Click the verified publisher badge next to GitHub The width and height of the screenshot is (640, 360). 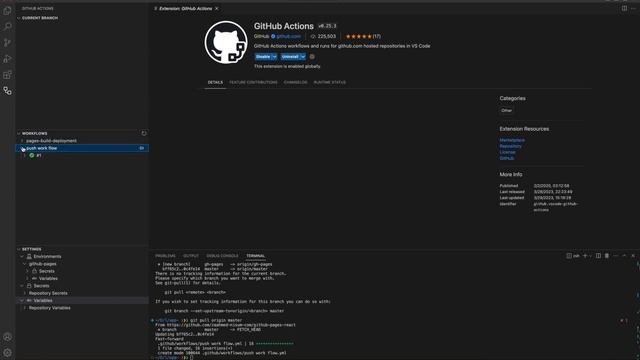coord(273,36)
